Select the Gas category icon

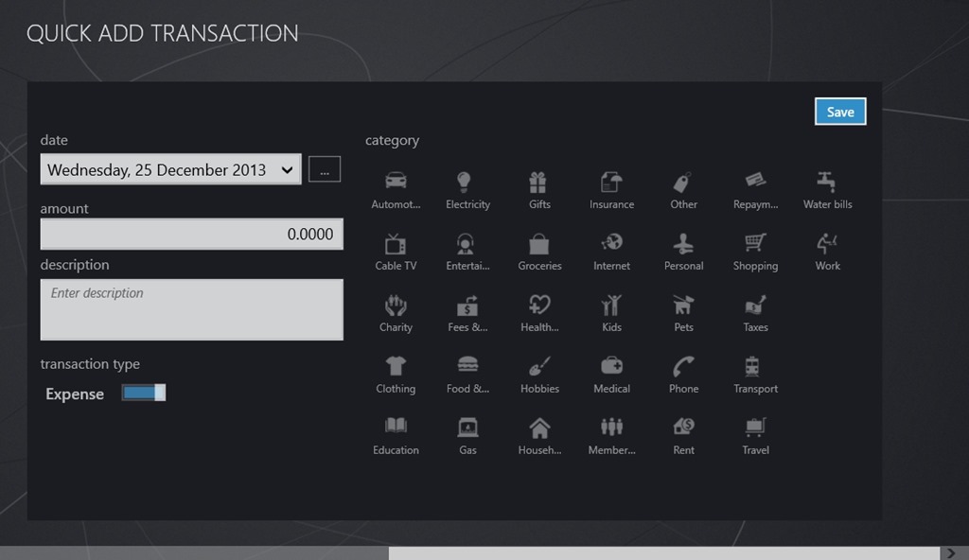click(467, 428)
